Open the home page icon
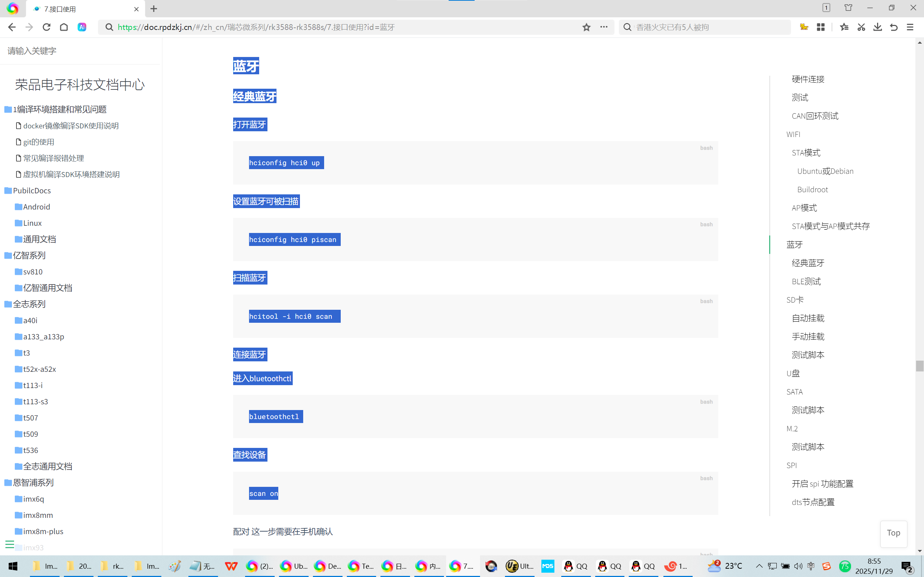 (64, 27)
